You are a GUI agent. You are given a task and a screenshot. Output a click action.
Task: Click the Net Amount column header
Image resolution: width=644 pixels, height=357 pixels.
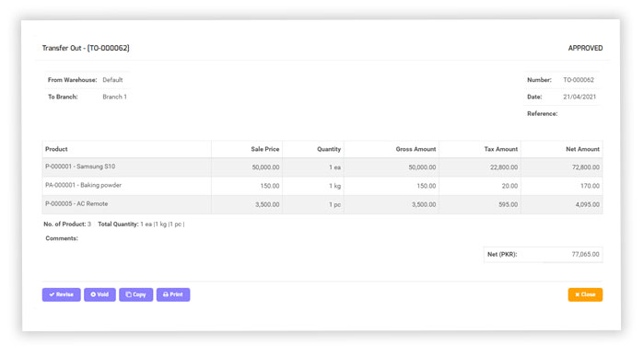582,149
